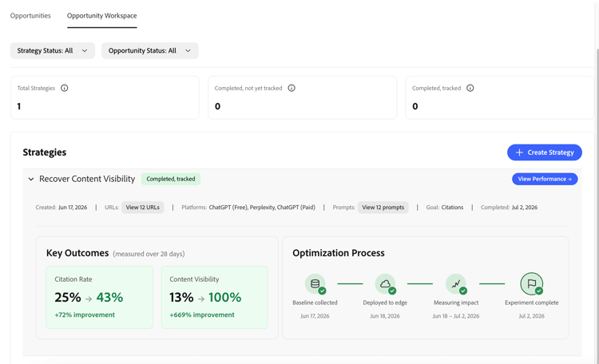
Task: Click the Optimization Process heading
Action: coord(339,253)
